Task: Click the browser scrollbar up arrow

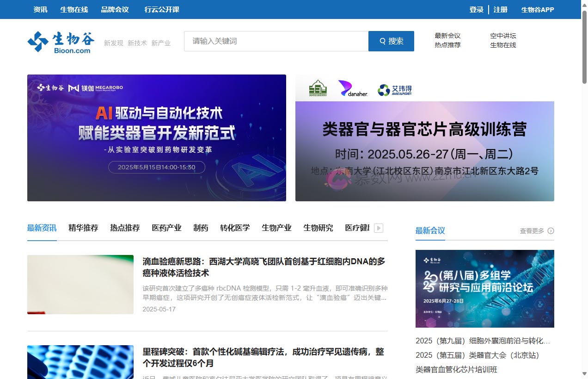Action: pos(584,4)
